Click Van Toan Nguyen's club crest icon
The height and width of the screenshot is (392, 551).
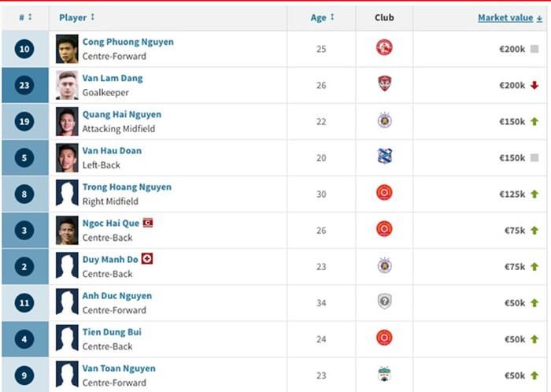(x=384, y=375)
